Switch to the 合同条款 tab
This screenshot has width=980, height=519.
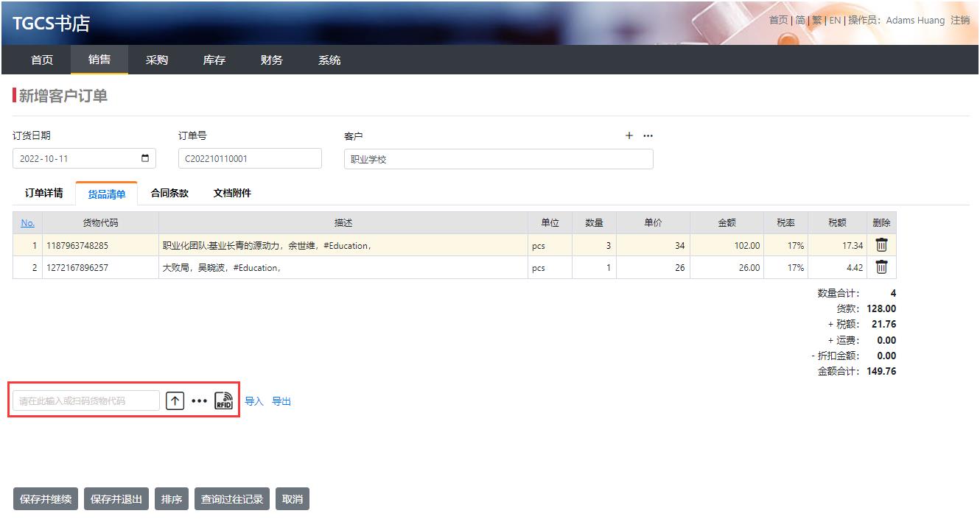click(169, 193)
